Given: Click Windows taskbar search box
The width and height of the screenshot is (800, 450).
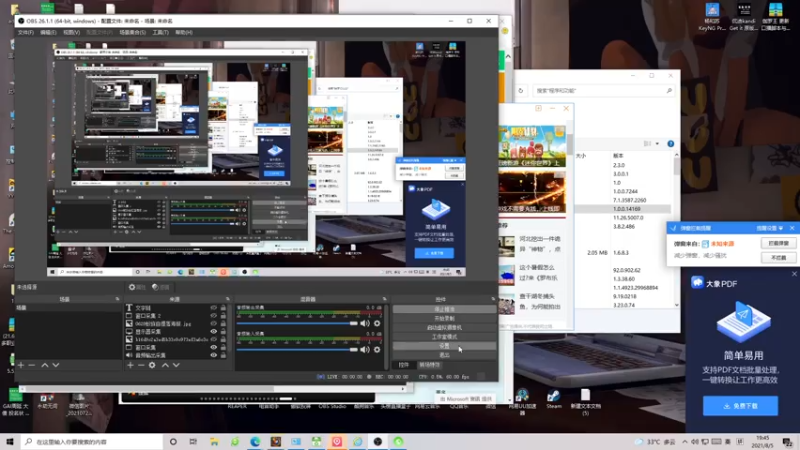Looking at the screenshot, I should (92, 442).
